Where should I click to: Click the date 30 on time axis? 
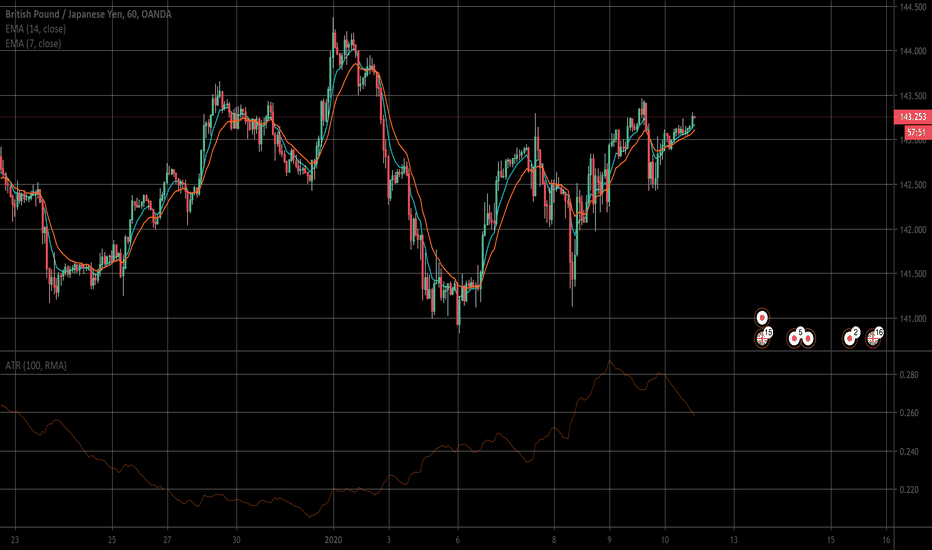click(x=237, y=538)
